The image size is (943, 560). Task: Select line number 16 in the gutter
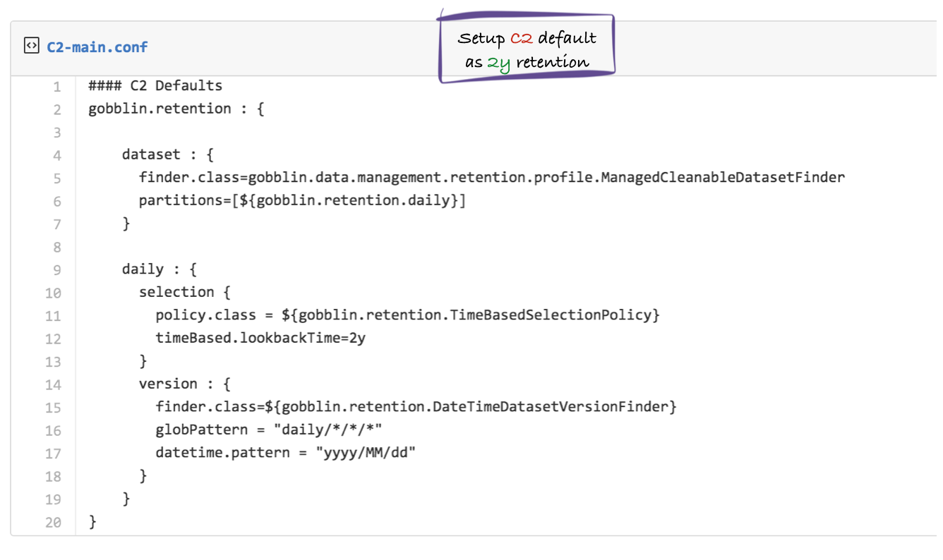pos(54,430)
